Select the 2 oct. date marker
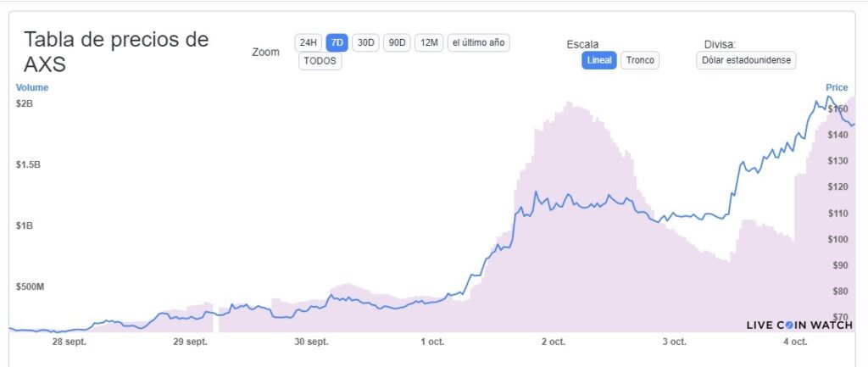Image resolution: width=868 pixels, height=367 pixels. (x=553, y=342)
